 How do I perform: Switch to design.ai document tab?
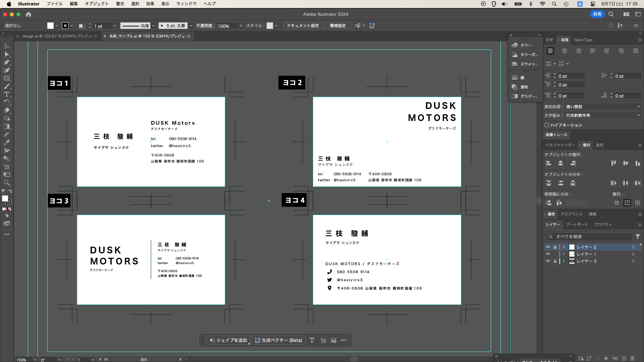coord(59,36)
